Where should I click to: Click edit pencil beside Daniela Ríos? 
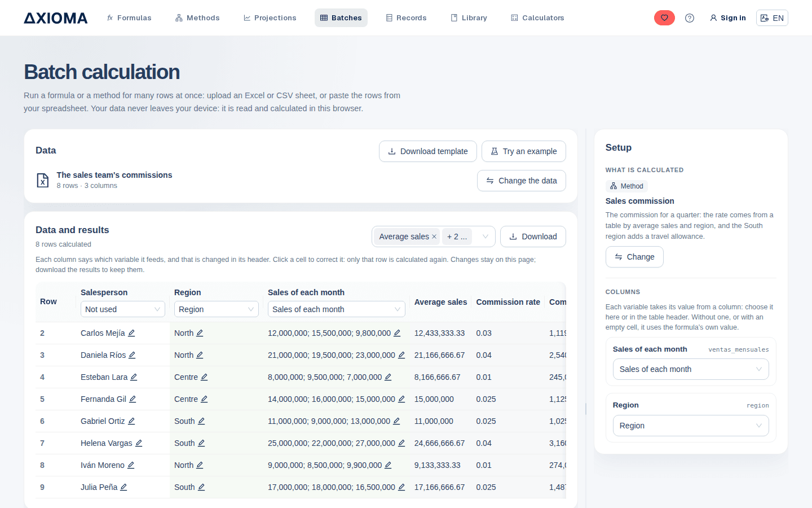tap(132, 355)
